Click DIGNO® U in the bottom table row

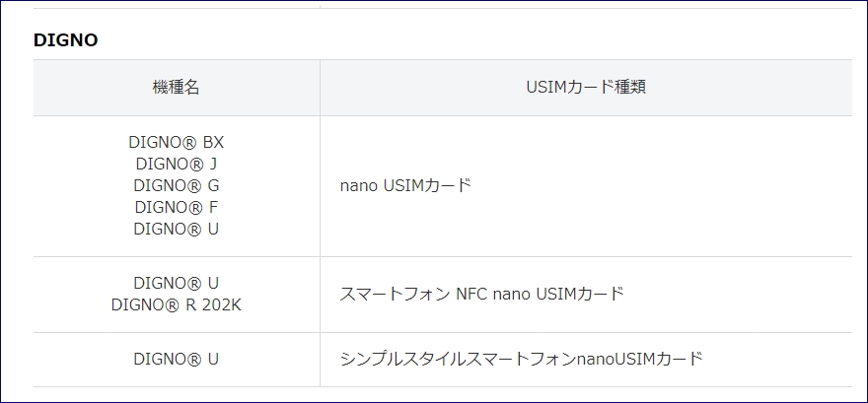(176, 360)
